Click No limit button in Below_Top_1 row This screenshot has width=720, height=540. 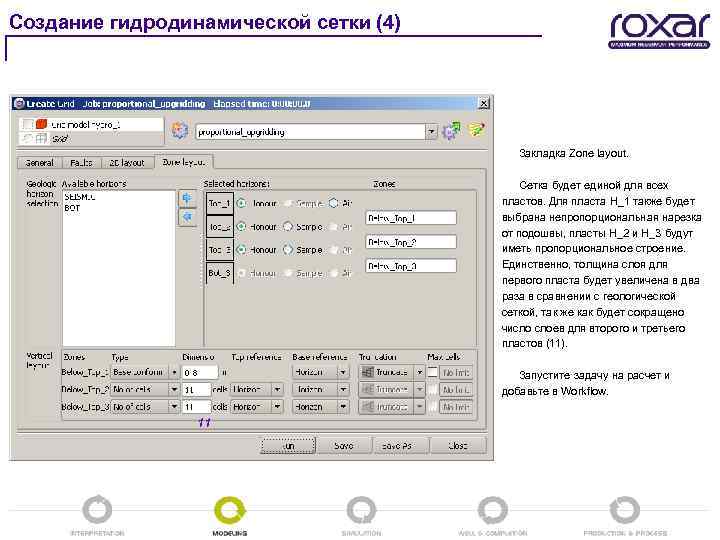pos(456,372)
